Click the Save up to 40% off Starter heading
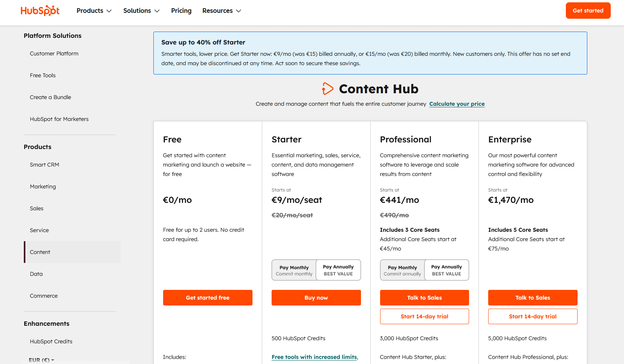The width and height of the screenshot is (624, 364). point(203,42)
